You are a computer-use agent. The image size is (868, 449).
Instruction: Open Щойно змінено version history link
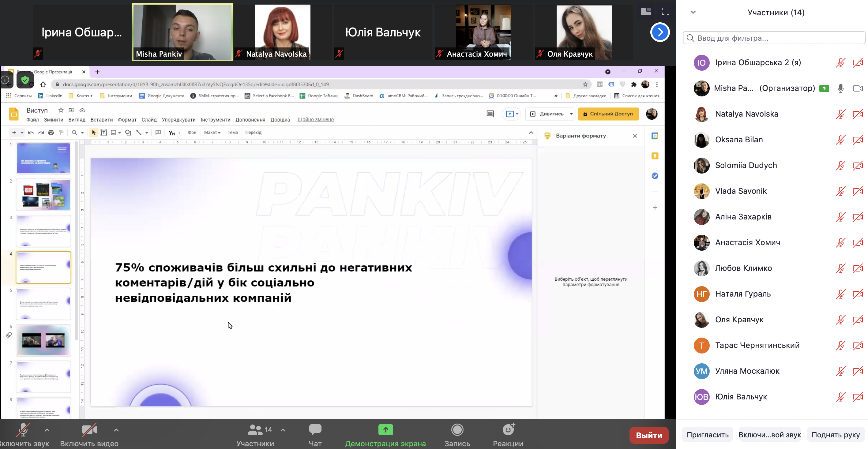tap(315, 120)
